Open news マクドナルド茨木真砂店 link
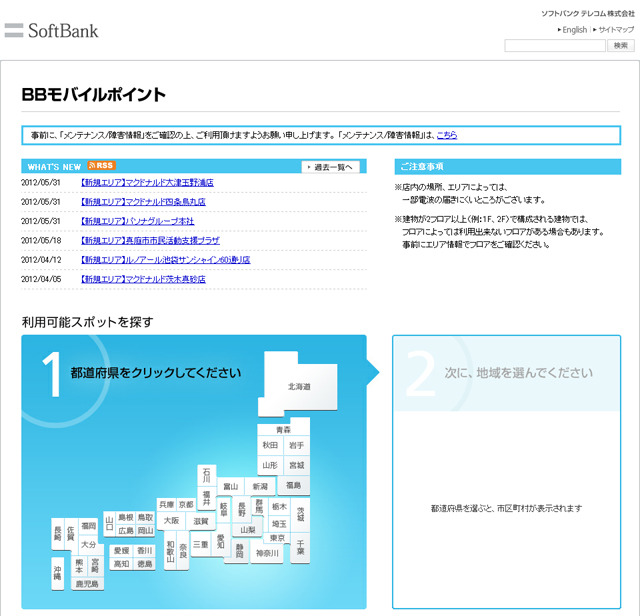 click(x=143, y=279)
